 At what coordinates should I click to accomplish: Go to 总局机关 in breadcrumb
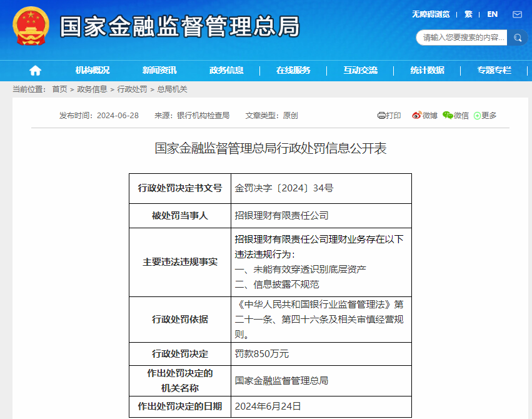coord(172,89)
